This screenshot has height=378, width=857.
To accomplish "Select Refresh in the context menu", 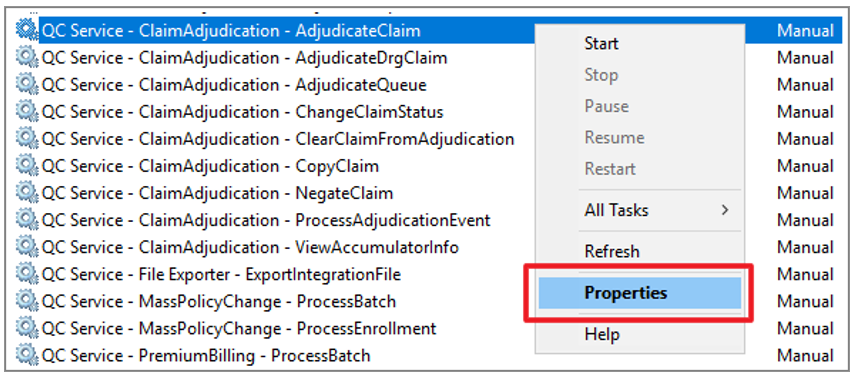I will coord(612,251).
